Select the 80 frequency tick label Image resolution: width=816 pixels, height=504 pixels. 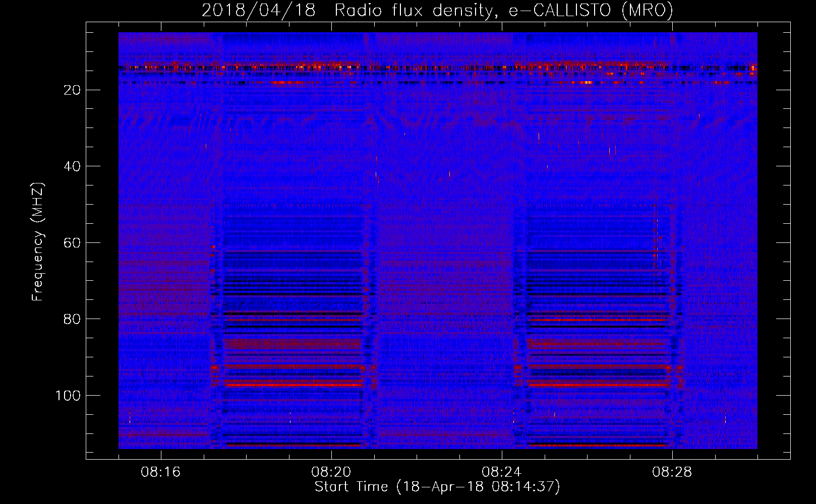pyautogui.click(x=73, y=319)
